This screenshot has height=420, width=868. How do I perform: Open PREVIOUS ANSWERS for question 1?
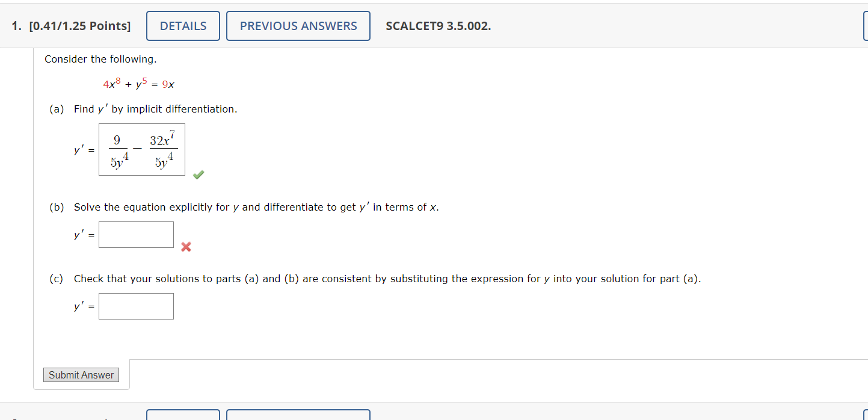tap(298, 25)
